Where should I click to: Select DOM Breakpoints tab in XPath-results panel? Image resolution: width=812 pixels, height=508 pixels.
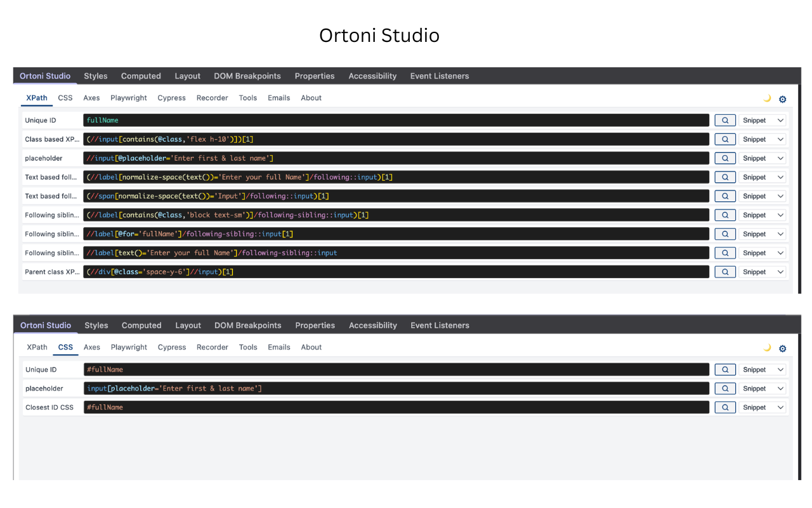pyautogui.click(x=247, y=76)
